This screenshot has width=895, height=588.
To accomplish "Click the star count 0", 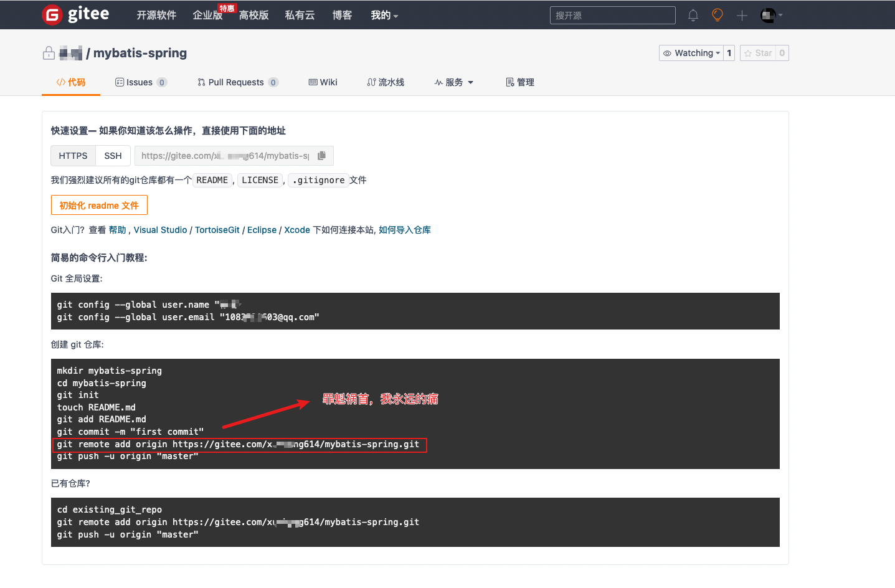I will click(782, 53).
